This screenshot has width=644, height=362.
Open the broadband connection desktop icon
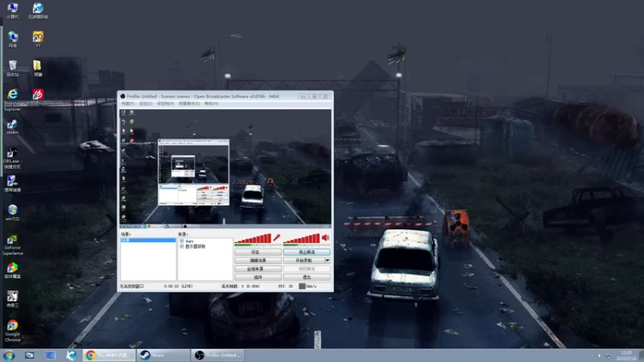pyautogui.click(x=12, y=184)
